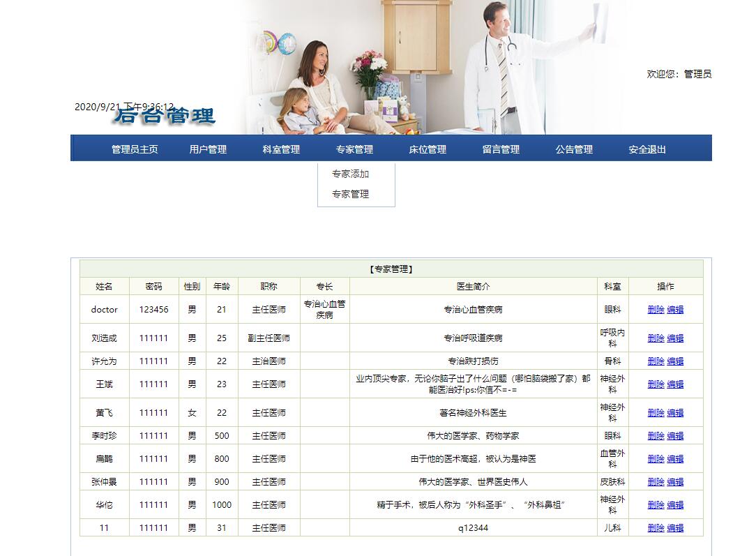
Task: Click the 后台管理 logo text
Action: click(165, 117)
